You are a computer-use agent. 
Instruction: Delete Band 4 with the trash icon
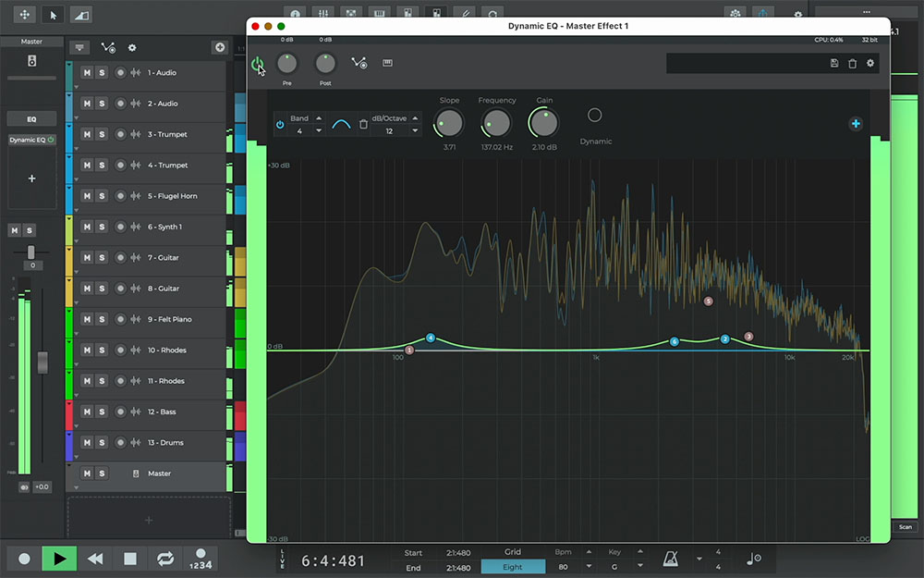(x=363, y=124)
